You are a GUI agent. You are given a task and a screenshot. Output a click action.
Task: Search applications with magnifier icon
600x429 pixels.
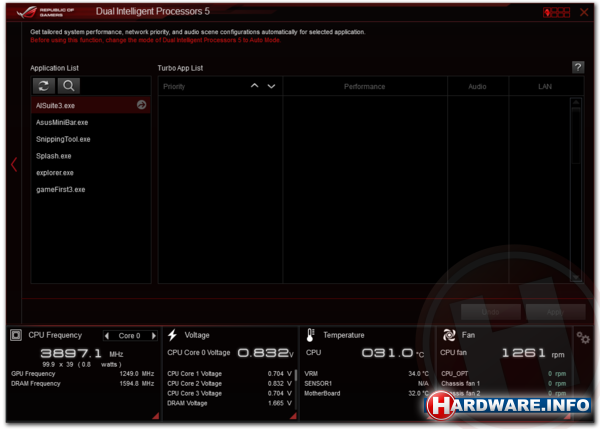click(69, 86)
